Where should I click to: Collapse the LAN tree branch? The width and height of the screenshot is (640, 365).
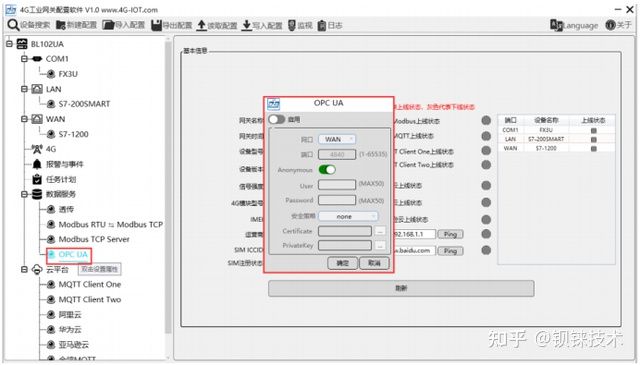[24, 89]
